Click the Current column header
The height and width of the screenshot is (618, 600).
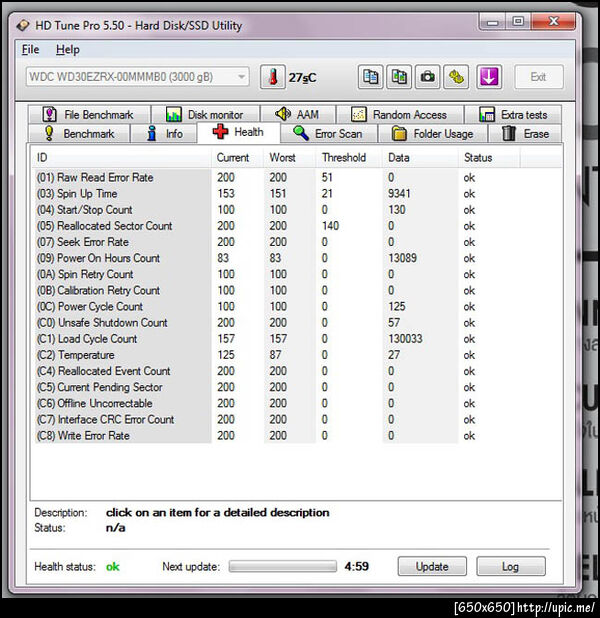(x=238, y=158)
